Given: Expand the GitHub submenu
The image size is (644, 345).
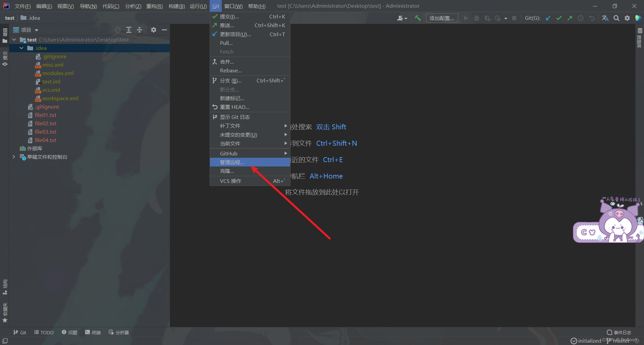Looking at the screenshot, I should point(250,153).
